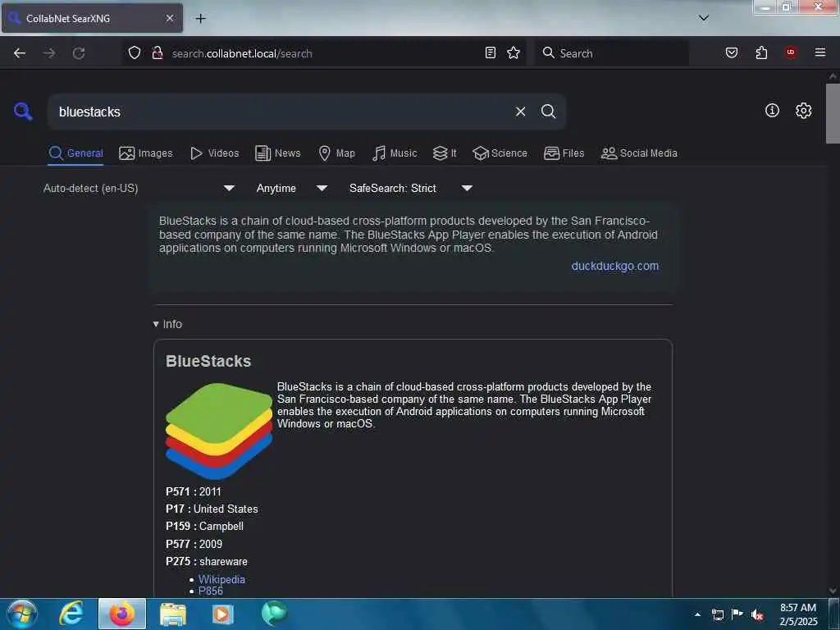840x630 pixels.
Task: Open the Action Center flag icon
Action: click(x=737, y=614)
